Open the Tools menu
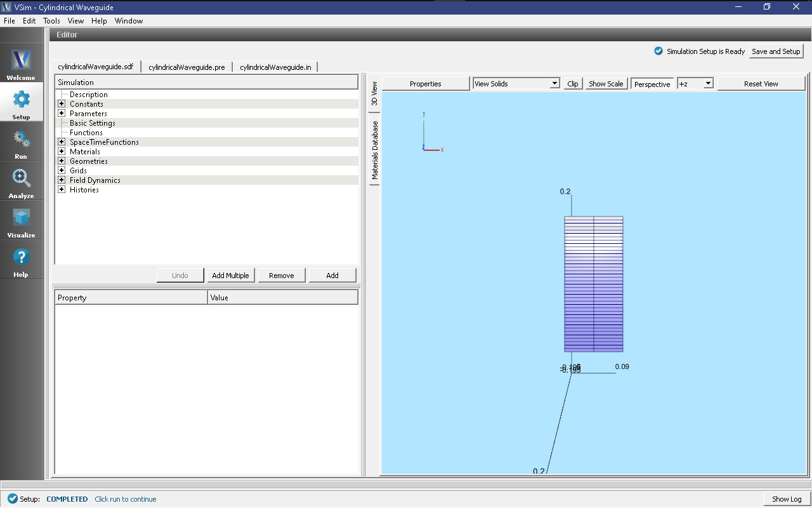Image resolution: width=812 pixels, height=508 pixels. [51, 21]
